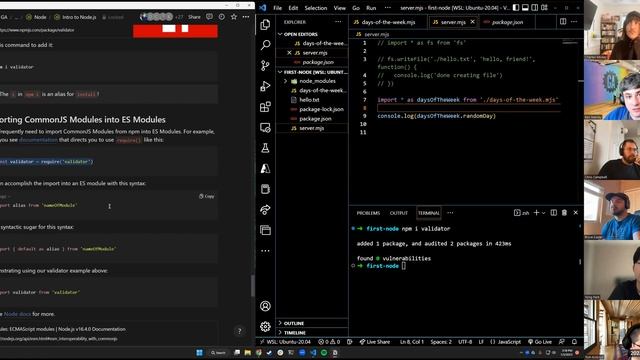
Task: Open the Run menu
Action: click(371, 8)
